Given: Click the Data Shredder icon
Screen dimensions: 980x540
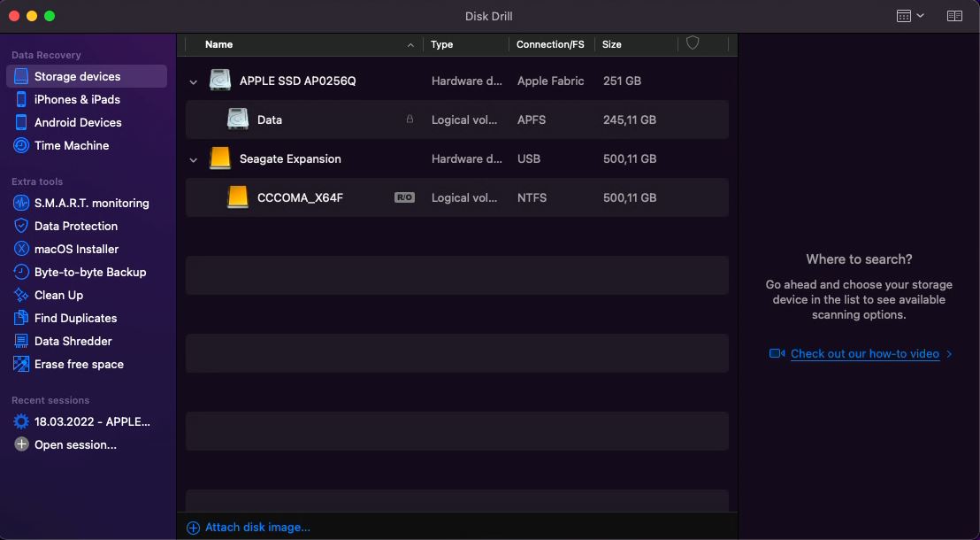Looking at the screenshot, I should [21, 341].
